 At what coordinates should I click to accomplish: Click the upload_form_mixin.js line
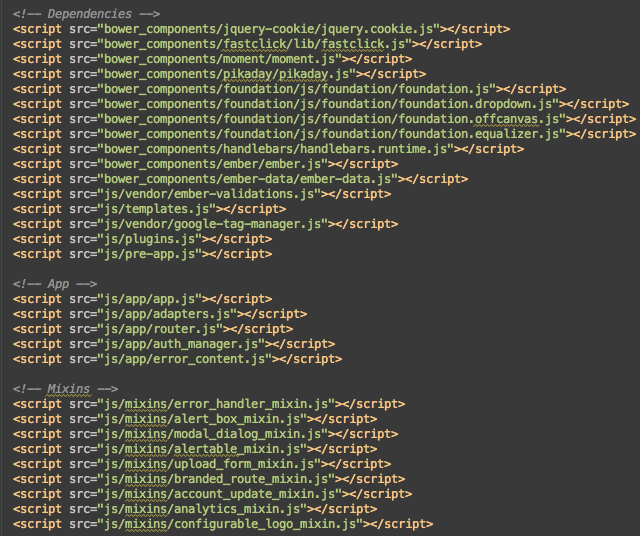(x=202, y=464)
